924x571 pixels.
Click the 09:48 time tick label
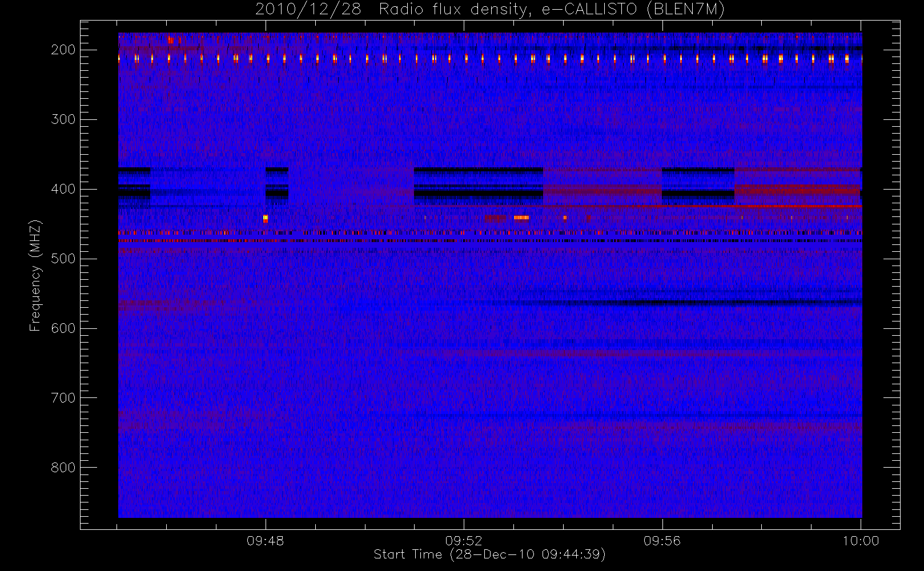click(266, 541)
